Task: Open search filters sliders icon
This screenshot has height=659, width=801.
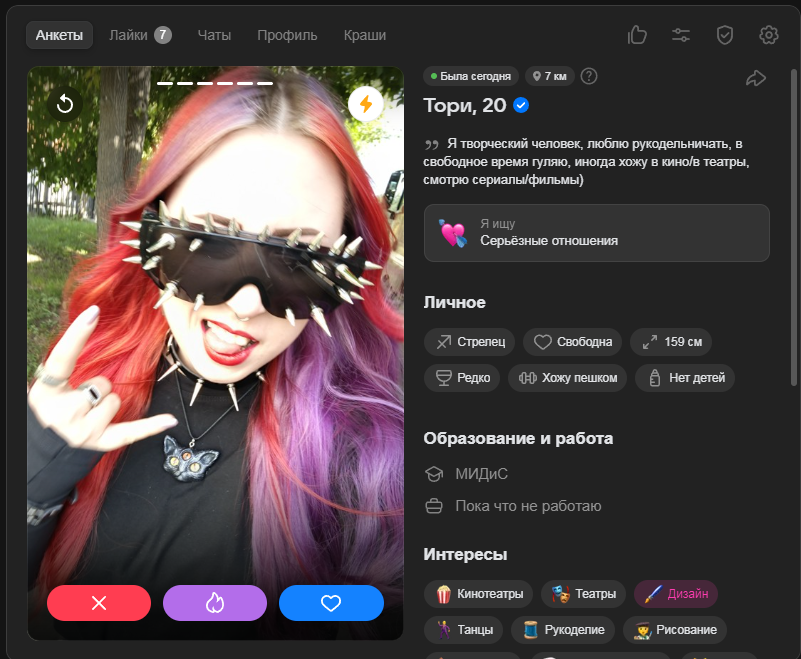Action: 680,35
